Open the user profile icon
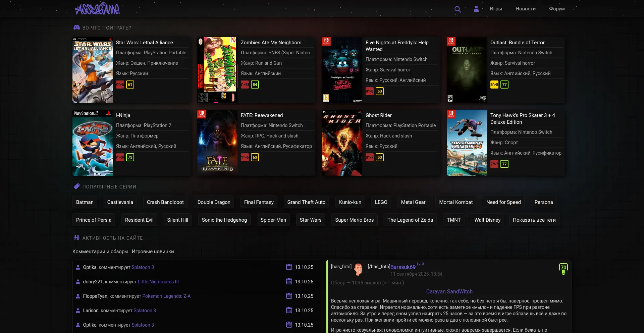 point(476,9)
